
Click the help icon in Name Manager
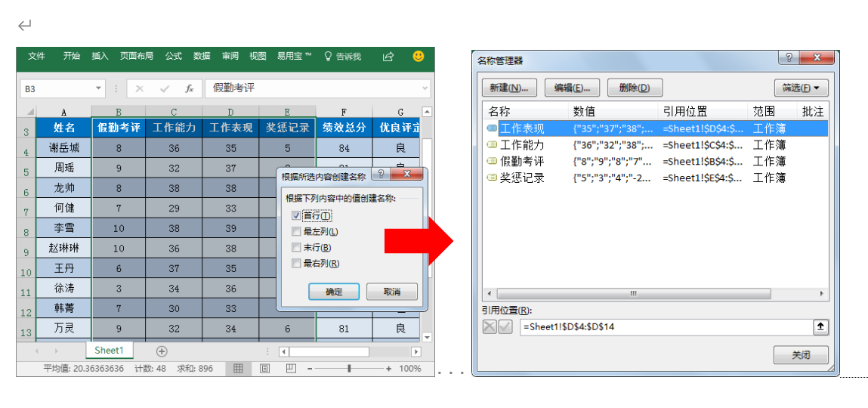tap(788, 57)
